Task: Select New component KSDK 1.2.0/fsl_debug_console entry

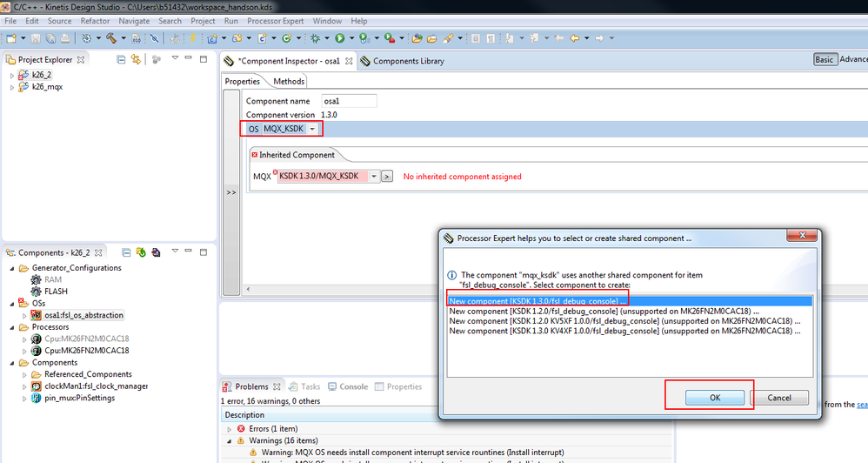Action: pyautogui.click(x=630, y=312)
